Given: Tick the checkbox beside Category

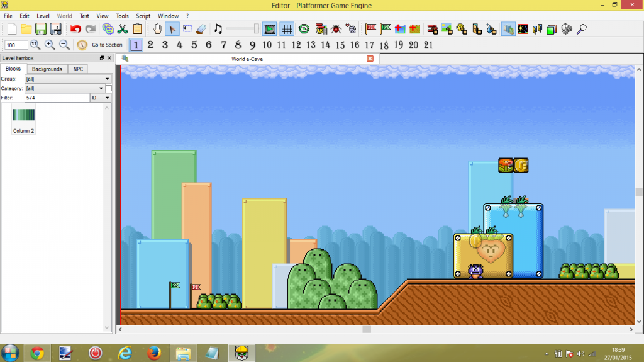Looking at the screenshot, I should click(x=109, y=88).
